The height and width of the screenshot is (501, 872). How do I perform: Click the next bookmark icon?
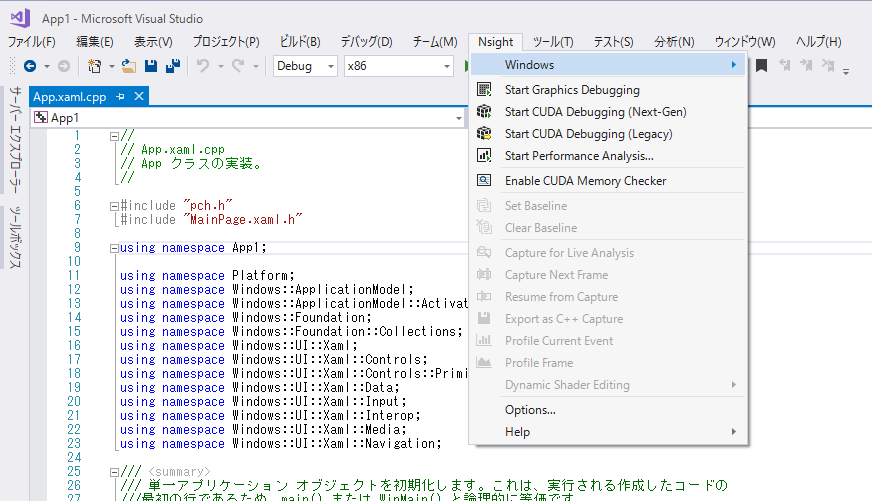coord(806,66)
